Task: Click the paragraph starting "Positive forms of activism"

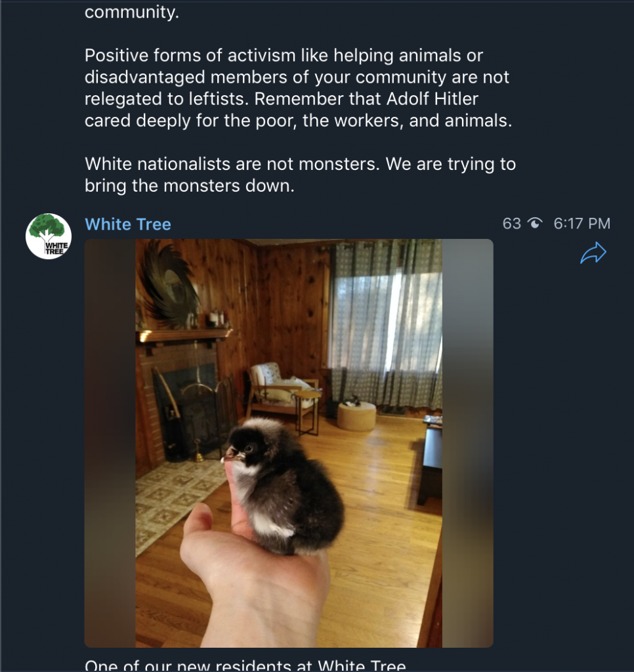Action: pyautogui.click(x=298, y=89)
